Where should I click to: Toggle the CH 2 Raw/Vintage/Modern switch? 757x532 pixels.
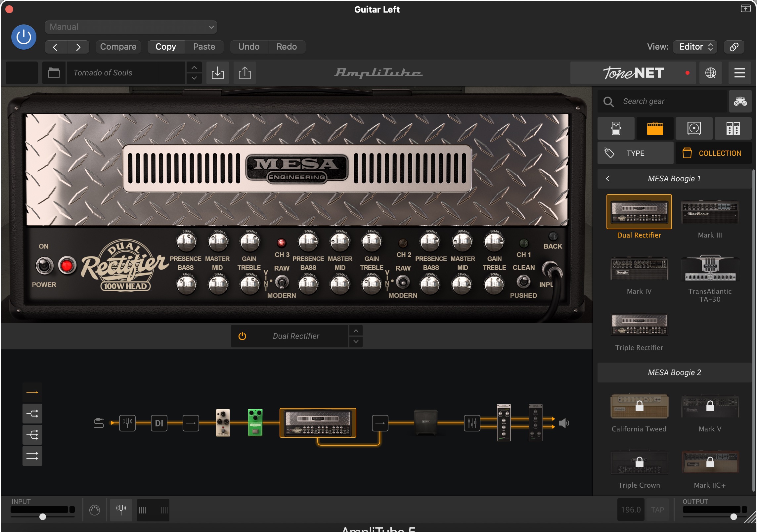click(x=403, y=282)
